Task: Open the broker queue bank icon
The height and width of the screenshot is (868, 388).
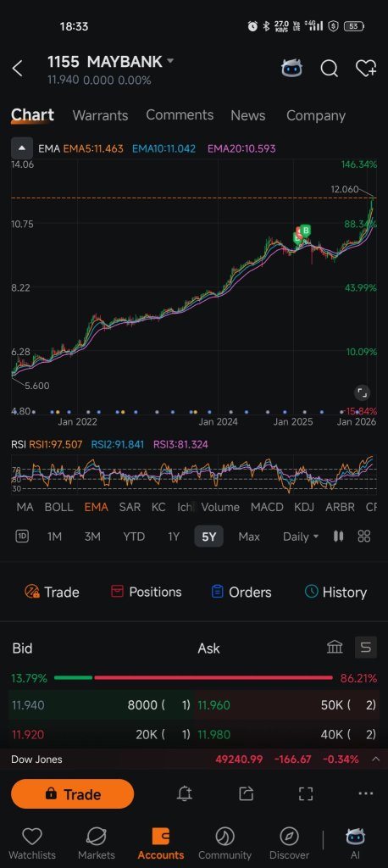Action: pos(335,647)
